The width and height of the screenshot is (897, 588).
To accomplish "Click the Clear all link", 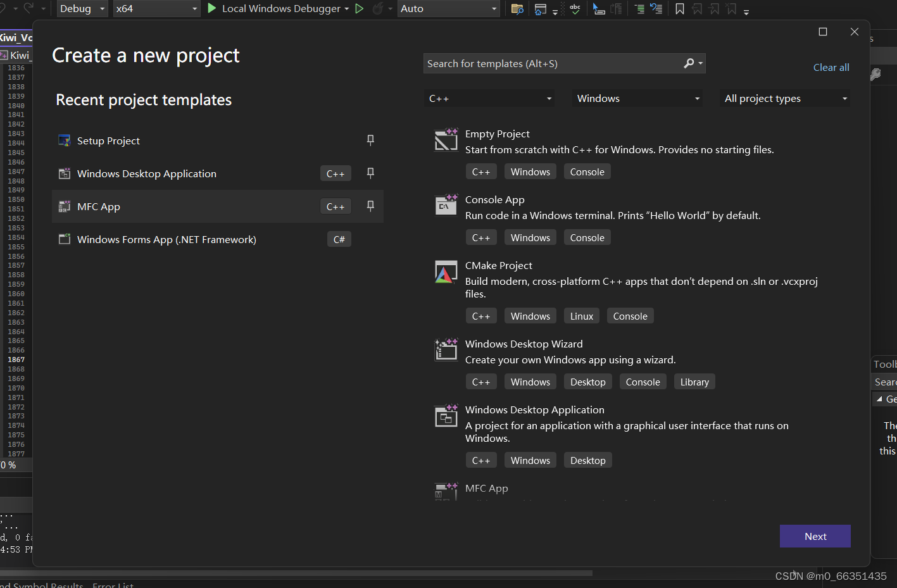I will (831, 67).
